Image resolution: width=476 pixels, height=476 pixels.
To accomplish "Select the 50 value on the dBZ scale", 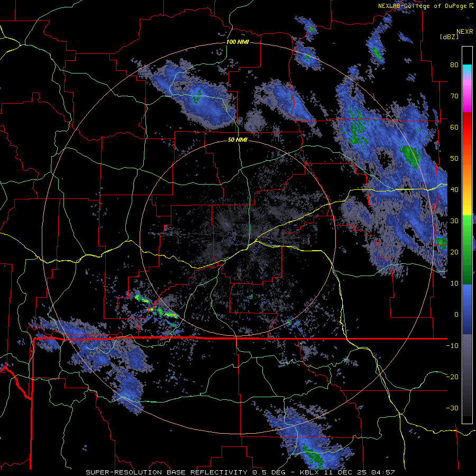I will 454,159.
